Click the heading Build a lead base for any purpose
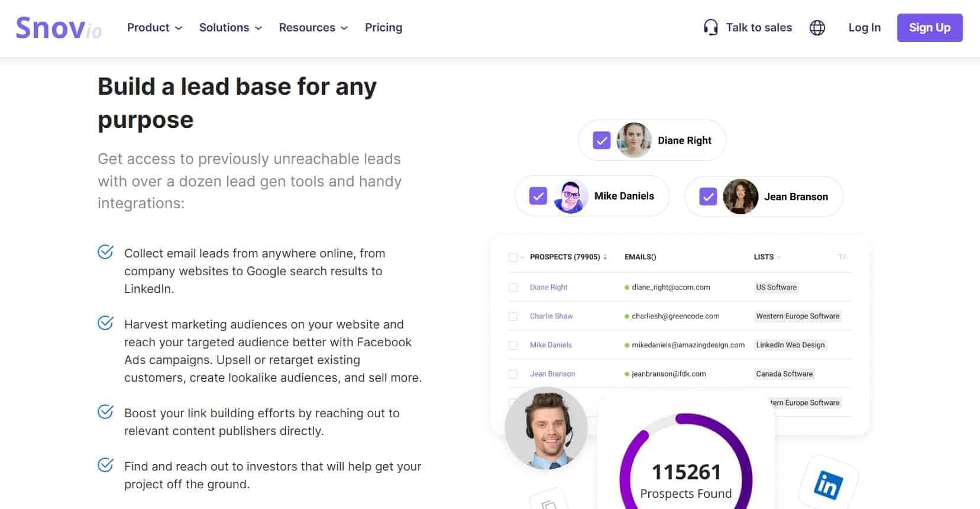980x509 pixels. pos(237,103)
